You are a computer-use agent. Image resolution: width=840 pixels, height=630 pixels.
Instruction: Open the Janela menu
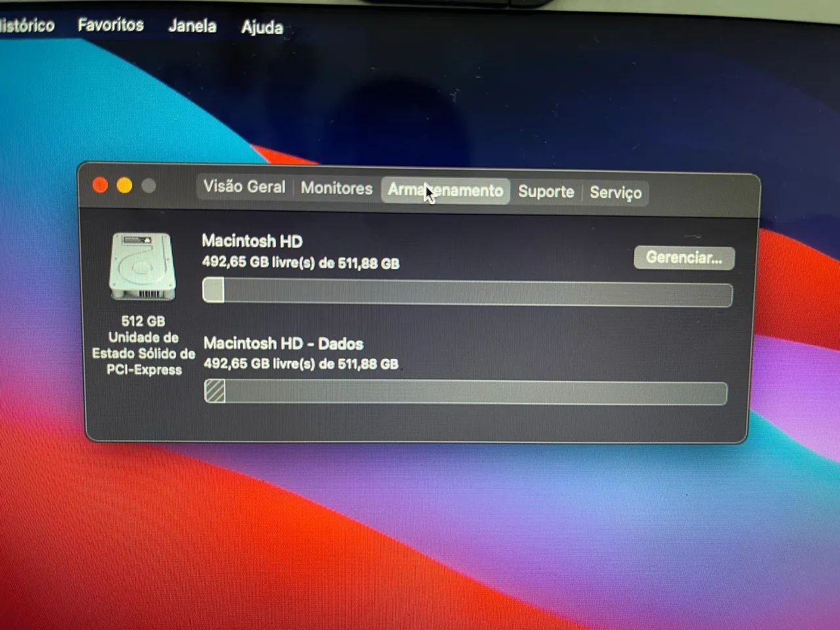coord(192,26)
